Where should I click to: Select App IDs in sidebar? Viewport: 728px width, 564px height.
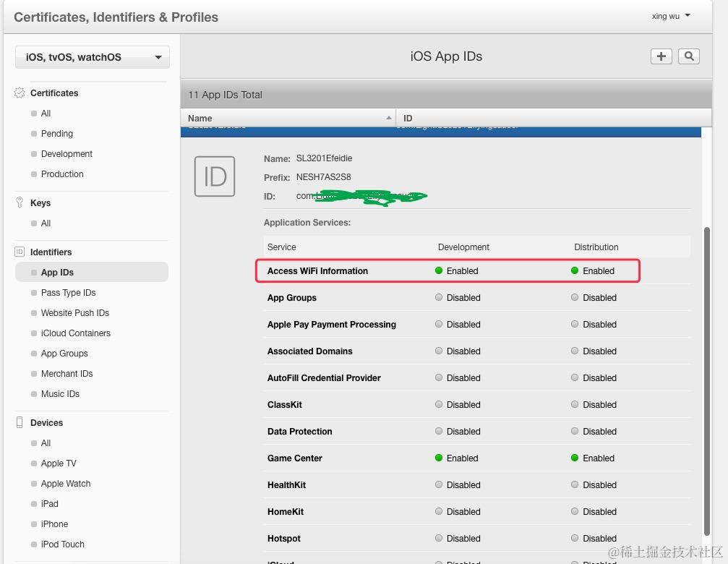pos(92,273)
